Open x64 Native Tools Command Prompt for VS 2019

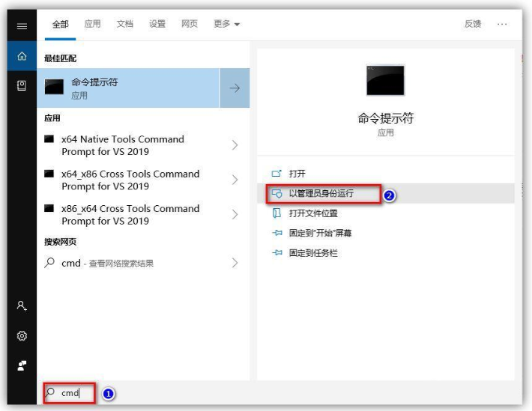[x=143, y=145]
